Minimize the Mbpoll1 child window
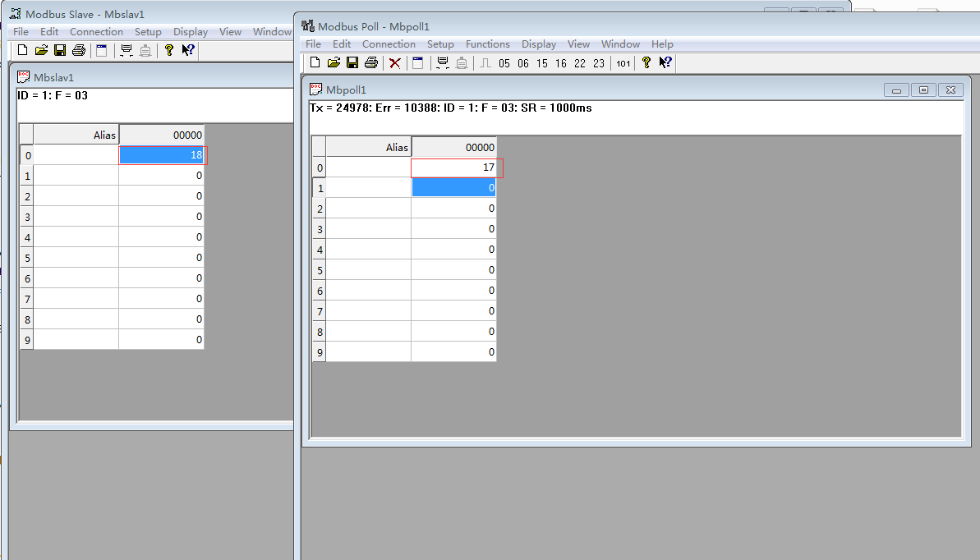This screenshot has width=980, height=560. pyautogui.click(x=896, y=90)
